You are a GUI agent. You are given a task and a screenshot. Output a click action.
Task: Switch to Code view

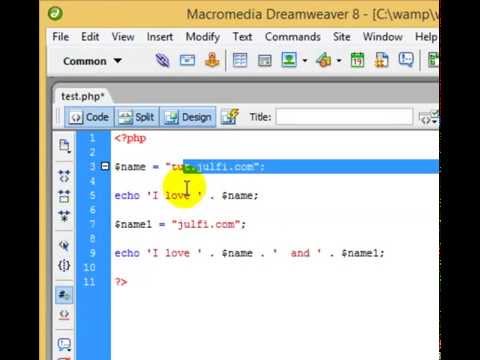pos(89,117)
